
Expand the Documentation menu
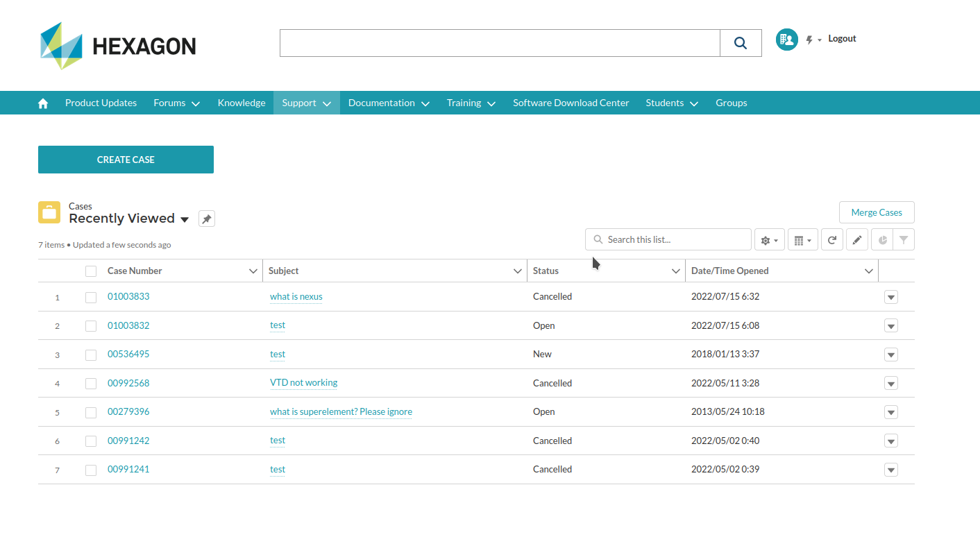click(x=389, y=103)
